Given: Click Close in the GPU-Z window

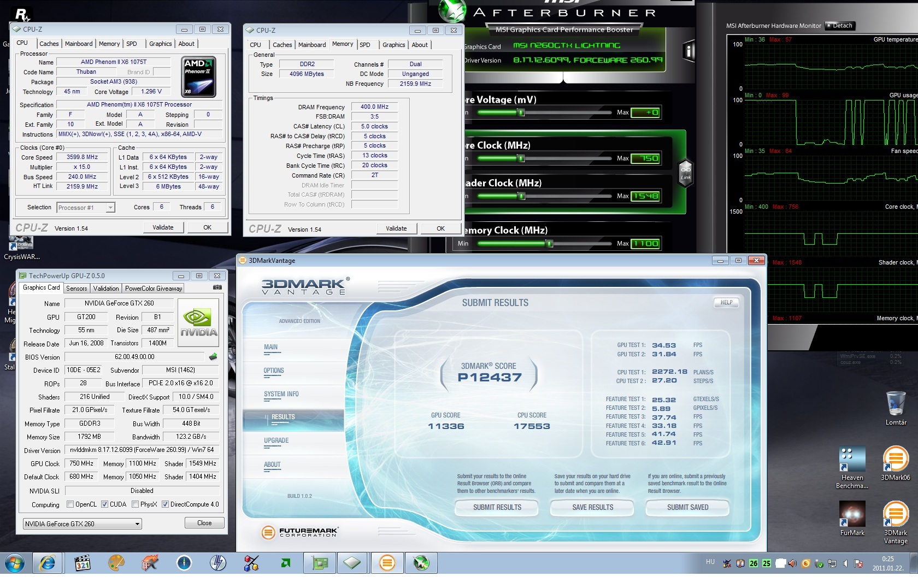Looking at the screenshot, I should pyautogui.click(x=204, y=523).
